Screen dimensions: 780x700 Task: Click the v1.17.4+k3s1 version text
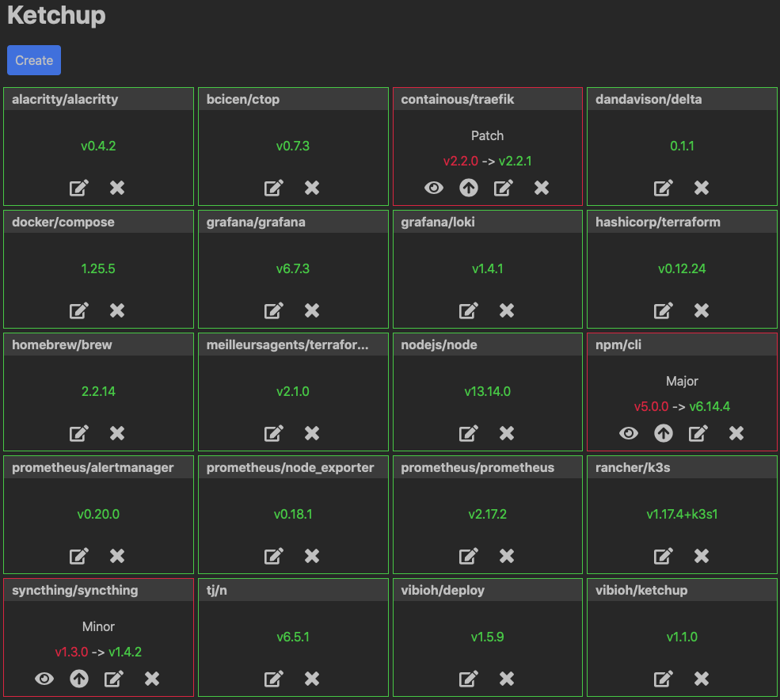point(682,514)
